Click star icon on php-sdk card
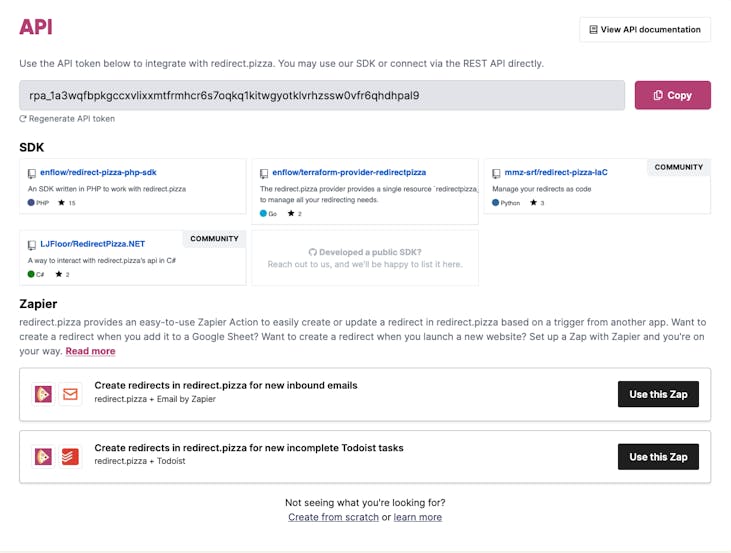Image resolution: width=731 pixels, height=553 pixels. 61,202
